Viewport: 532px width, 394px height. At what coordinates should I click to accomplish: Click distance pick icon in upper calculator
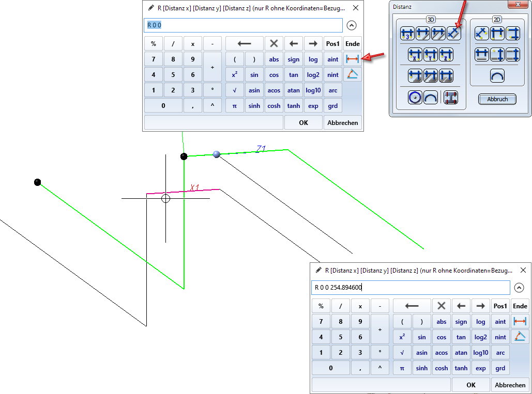click(352, 59)
